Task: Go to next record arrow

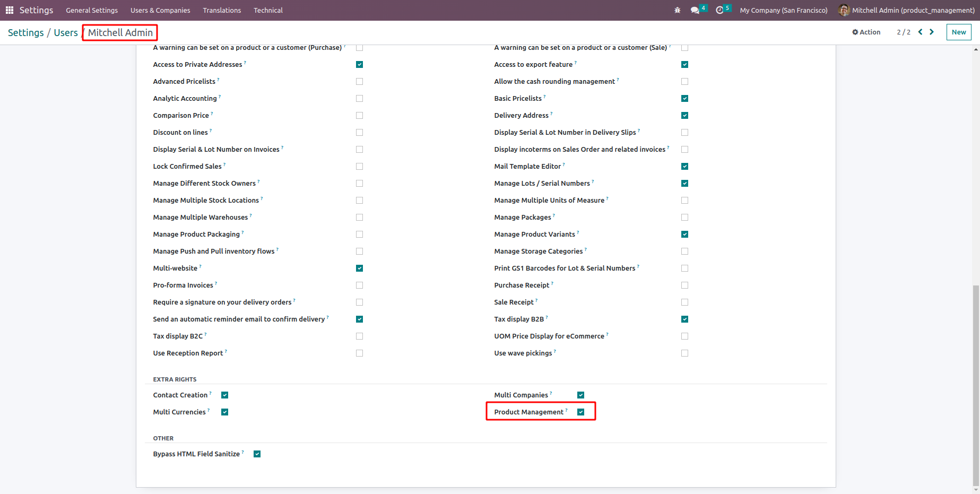Action: tap(932, 32)
